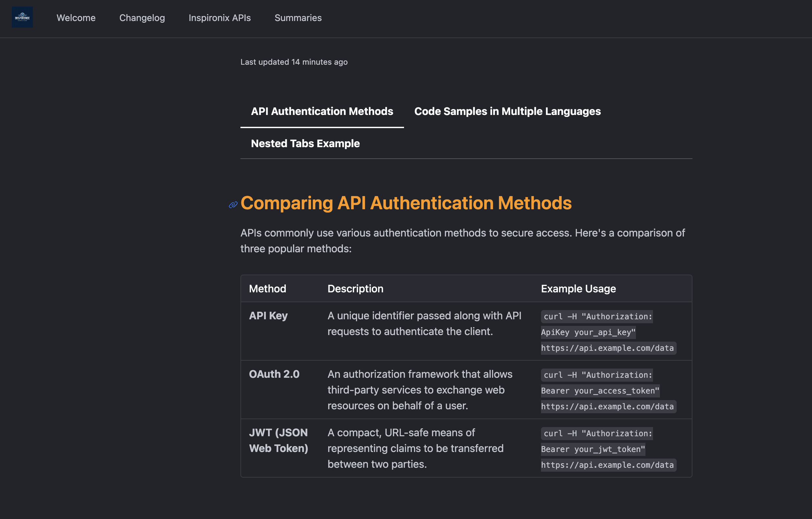Open the Welcome nav item
The image size is (812, 519).
76,18
